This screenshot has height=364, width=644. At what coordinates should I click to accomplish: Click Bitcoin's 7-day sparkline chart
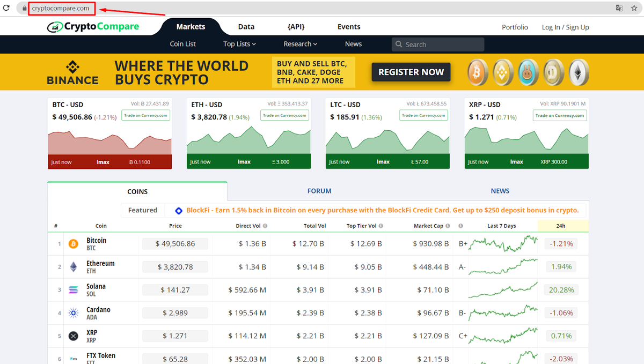[x=503, y=244]
